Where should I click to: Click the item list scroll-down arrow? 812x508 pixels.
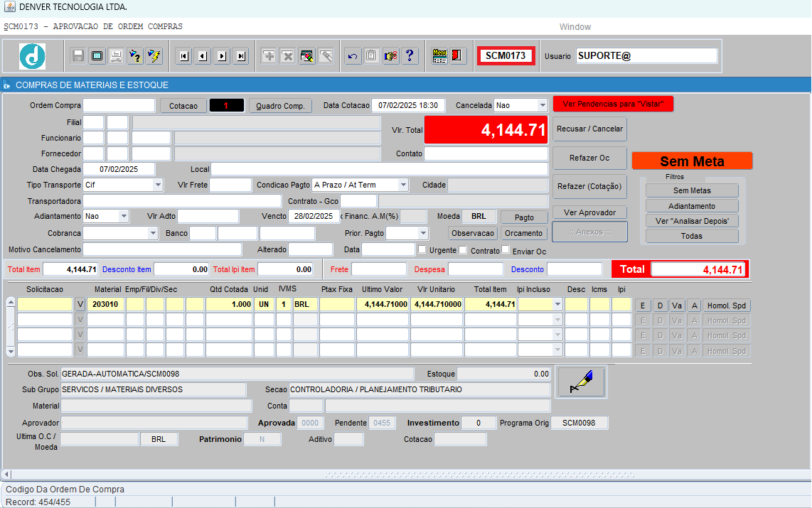tap(11, 352)
